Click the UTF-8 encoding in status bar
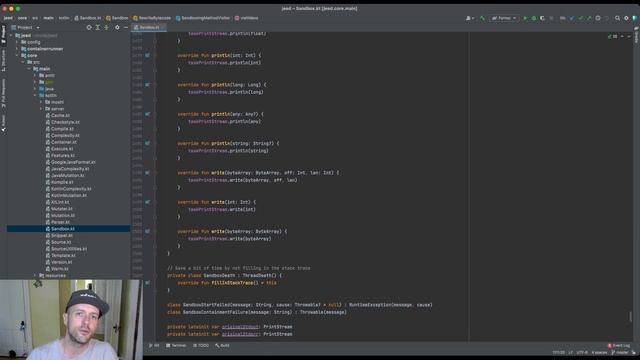The image size is (640, 360). coord(582,353)
